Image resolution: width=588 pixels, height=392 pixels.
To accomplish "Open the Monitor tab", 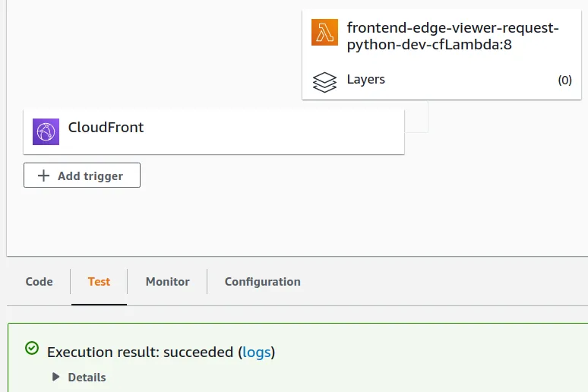I will coord(167,281).
